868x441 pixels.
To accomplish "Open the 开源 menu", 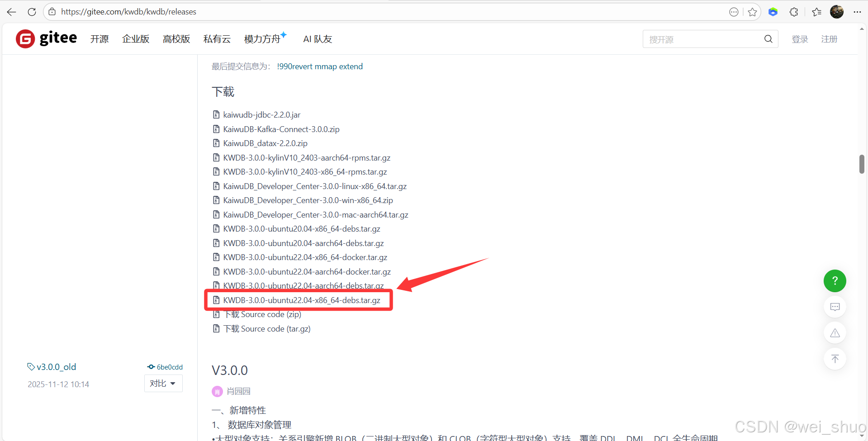I will (x=100, y=39).
